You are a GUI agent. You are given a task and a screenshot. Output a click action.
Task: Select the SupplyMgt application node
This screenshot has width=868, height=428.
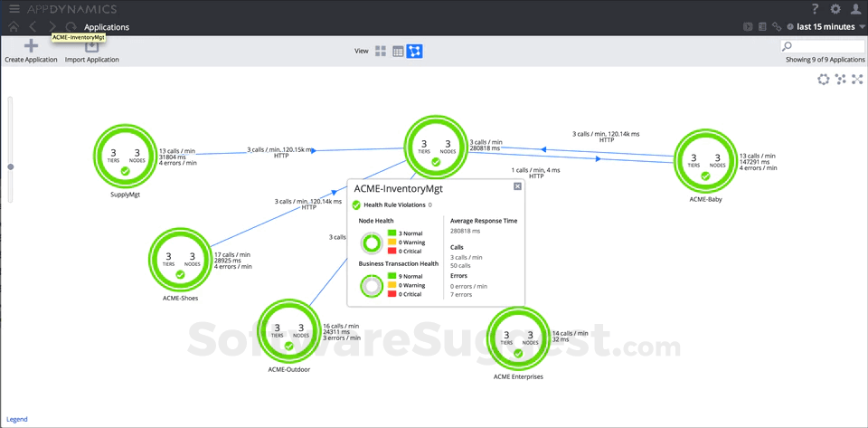[x=125, y=156]
